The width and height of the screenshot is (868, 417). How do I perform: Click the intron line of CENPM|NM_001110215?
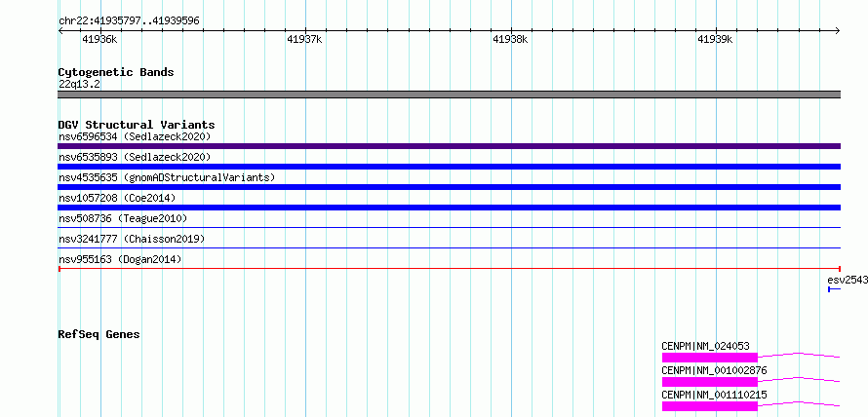click(799, 402)
